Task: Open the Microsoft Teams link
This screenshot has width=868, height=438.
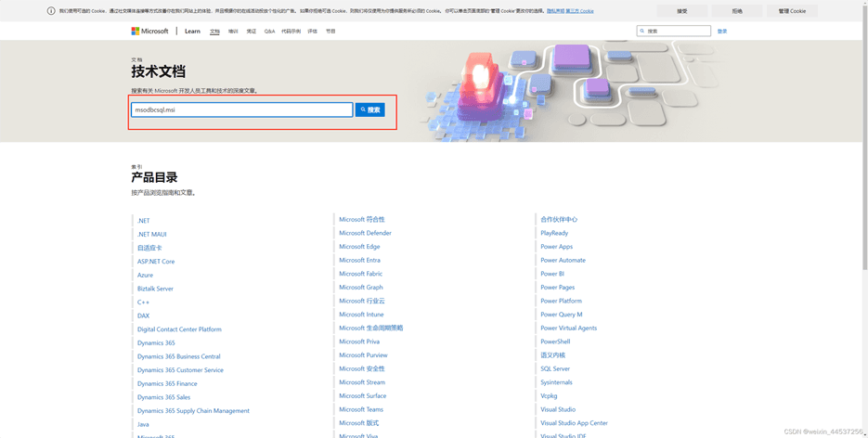Action: [361, 410]
